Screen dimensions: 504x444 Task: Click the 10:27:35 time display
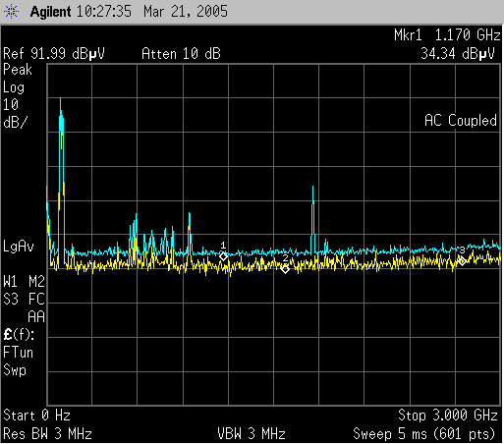pyautogui.click(x=104, y=12)
